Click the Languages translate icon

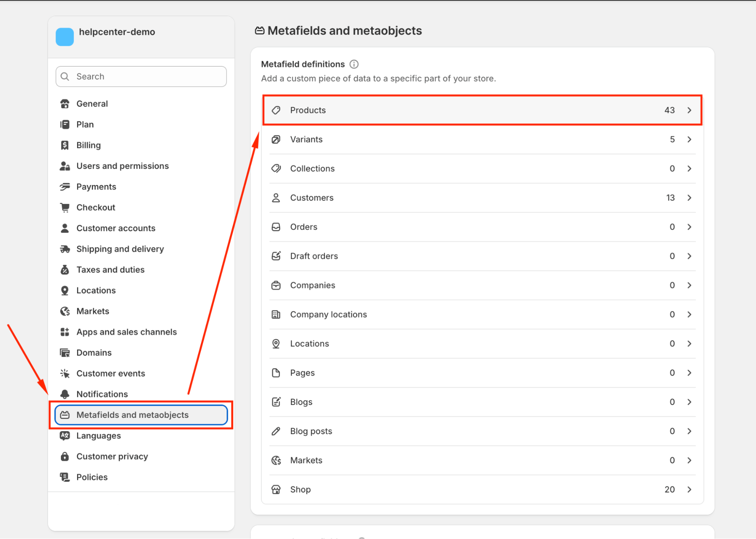(65, 436)
